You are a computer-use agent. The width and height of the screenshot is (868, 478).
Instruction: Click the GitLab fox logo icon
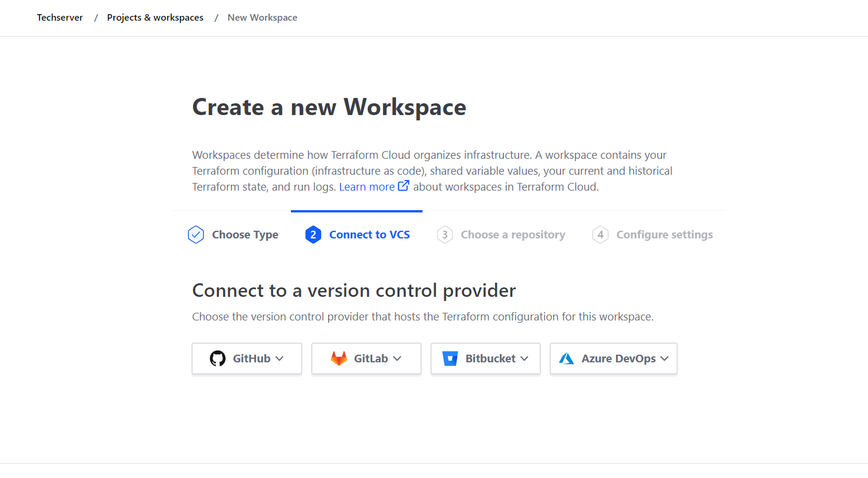[x=339, y=358]
